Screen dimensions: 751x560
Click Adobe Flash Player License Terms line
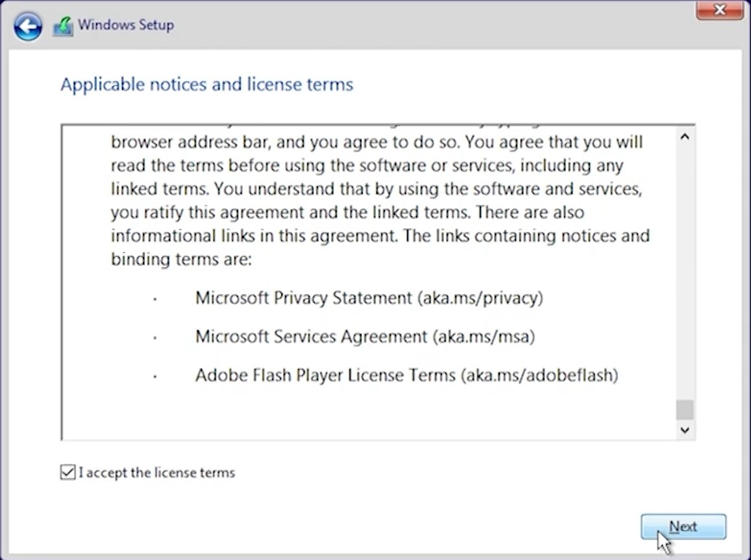click(x=406, y=375)
